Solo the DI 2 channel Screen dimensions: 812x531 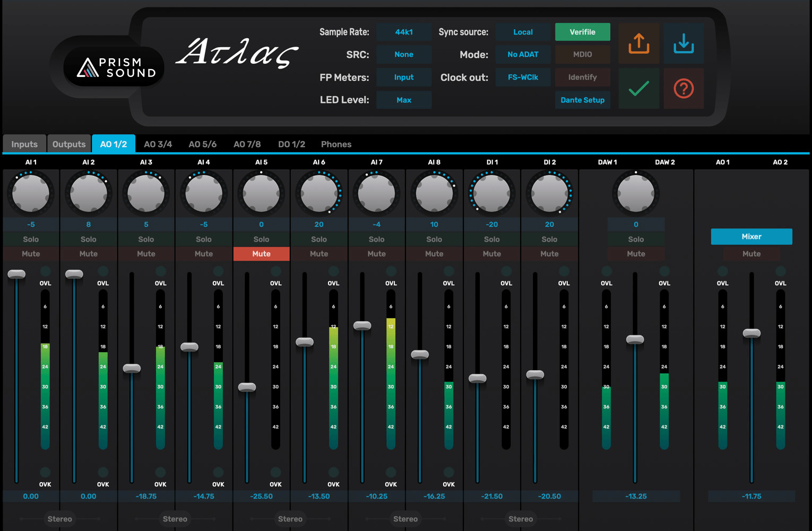click(x=550, y=239)
